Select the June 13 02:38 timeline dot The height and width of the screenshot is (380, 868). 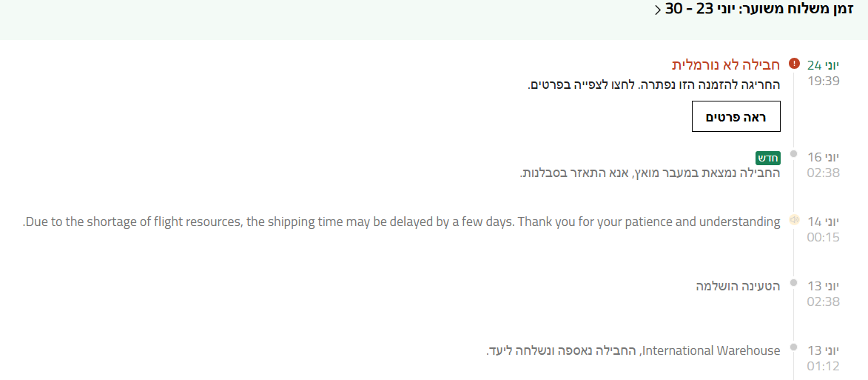[x=794, y=283]
